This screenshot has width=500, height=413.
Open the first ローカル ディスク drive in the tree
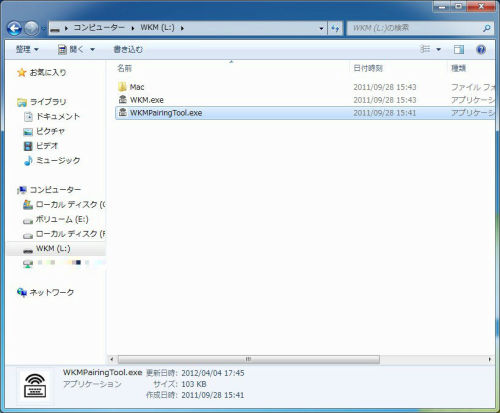pyautogui.click(x=70, y=204)
